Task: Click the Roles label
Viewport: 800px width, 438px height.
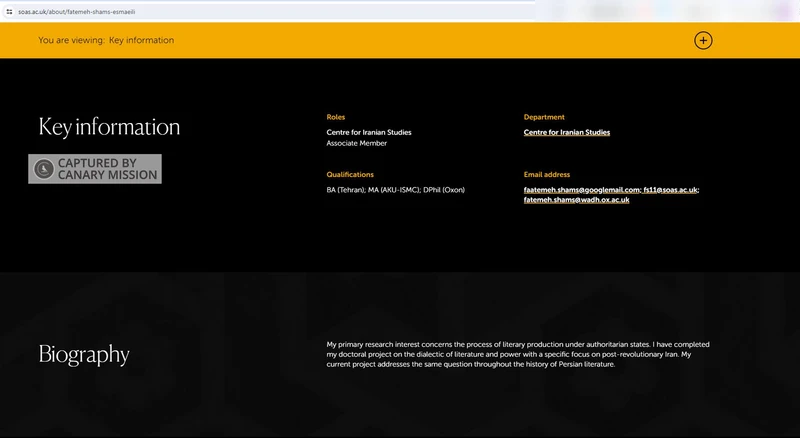Action: 336,117
